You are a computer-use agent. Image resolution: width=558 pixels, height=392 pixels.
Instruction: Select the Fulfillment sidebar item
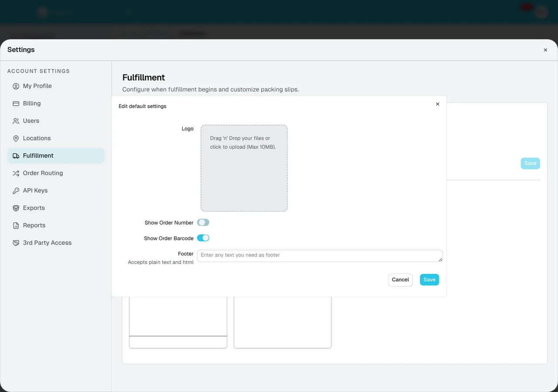(56, 155)
